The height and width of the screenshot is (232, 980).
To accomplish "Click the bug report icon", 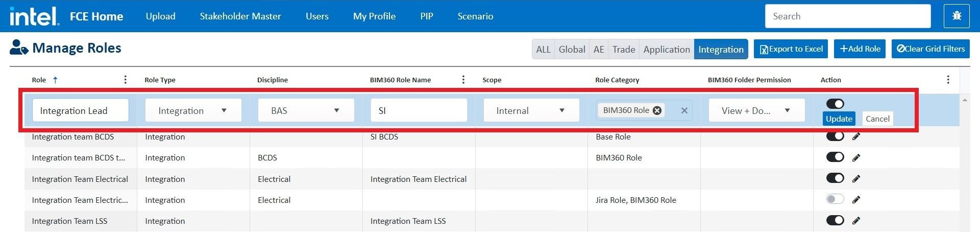I will (957, 16).
